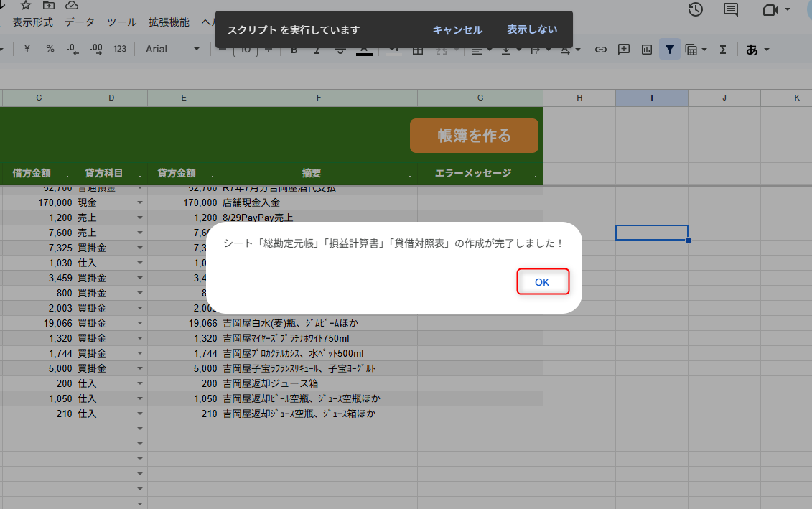
Task: Click OK in the completion dialog
Action: (x=542, y=282)
